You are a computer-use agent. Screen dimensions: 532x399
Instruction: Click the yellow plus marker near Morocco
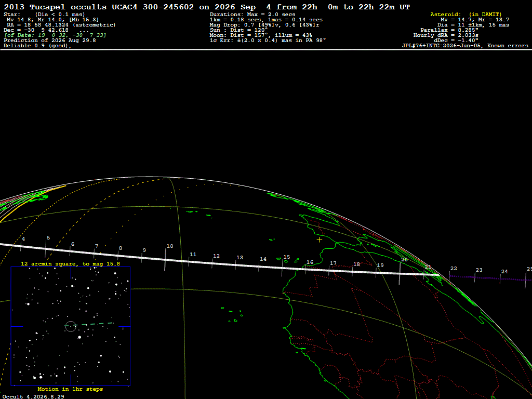320,240
